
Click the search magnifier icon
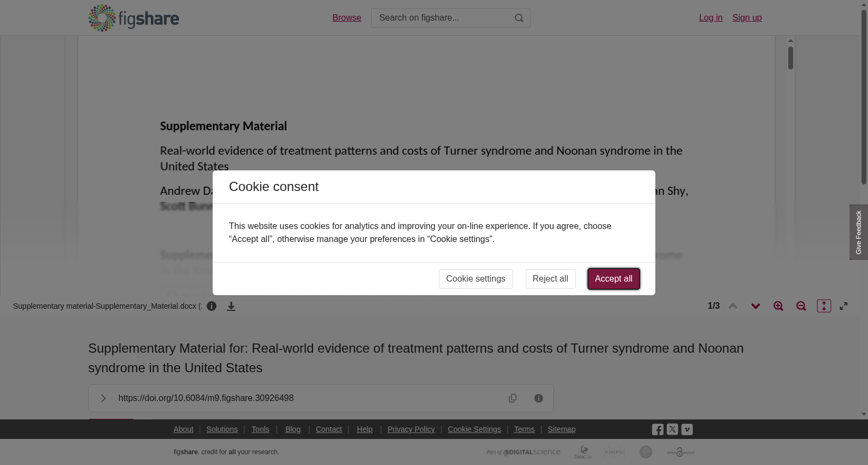click(x=519, y=18)
